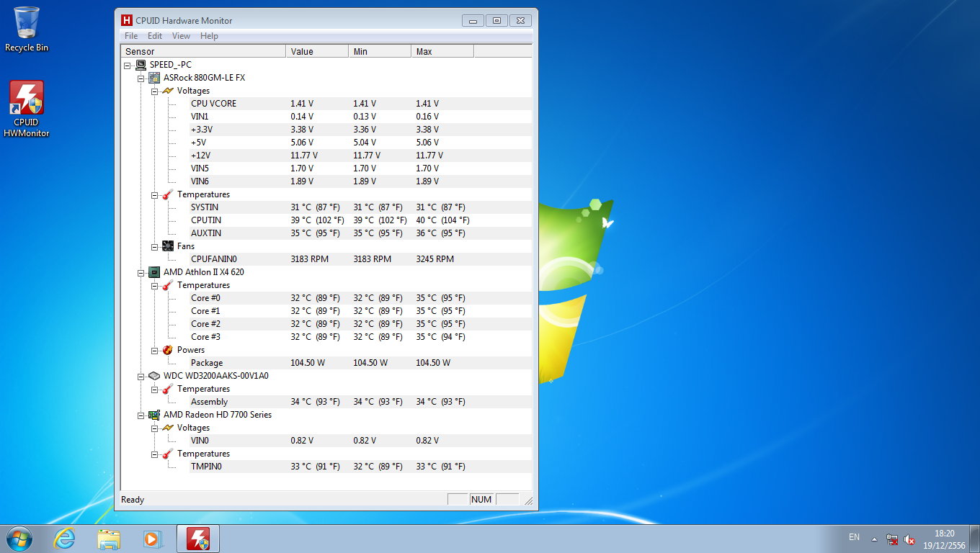
Task: Open the File menu
Action: 131,36
